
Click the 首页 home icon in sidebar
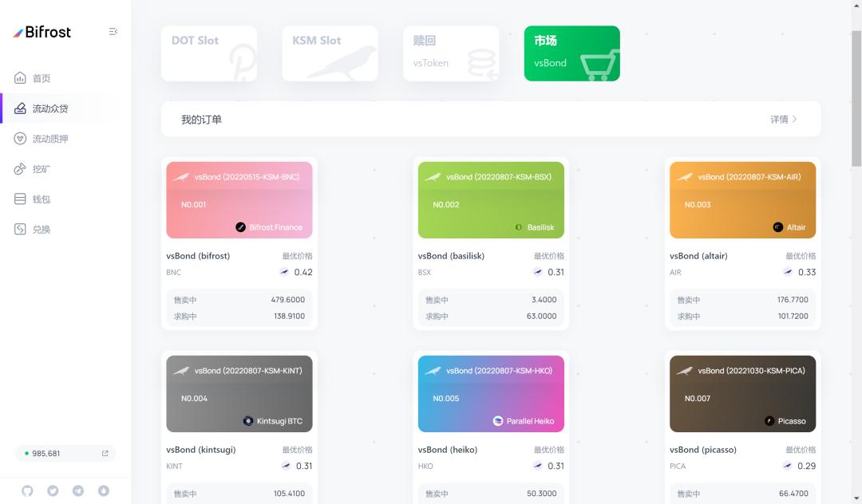[x=21, y=78]
